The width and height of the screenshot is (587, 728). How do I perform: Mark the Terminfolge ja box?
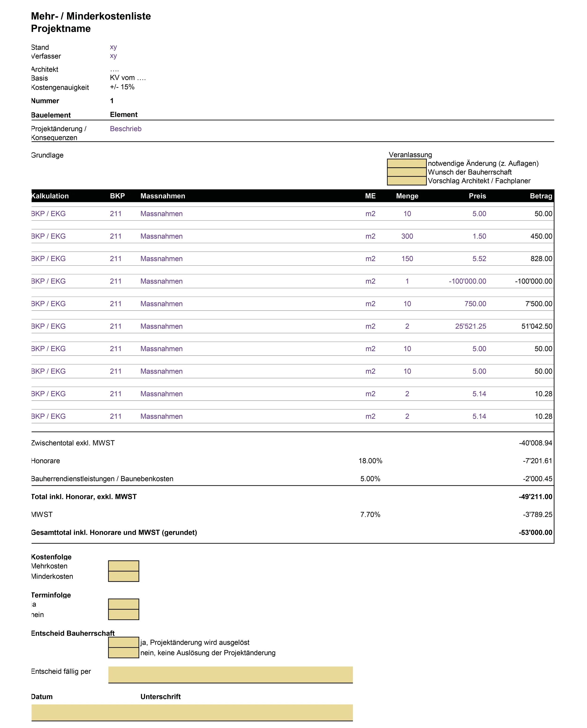[124, 604]
